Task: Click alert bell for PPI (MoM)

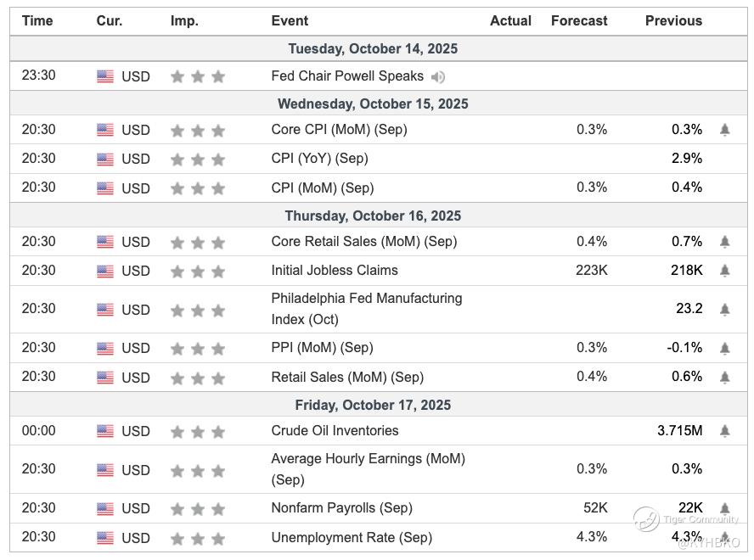Action: tap(724, 348)
